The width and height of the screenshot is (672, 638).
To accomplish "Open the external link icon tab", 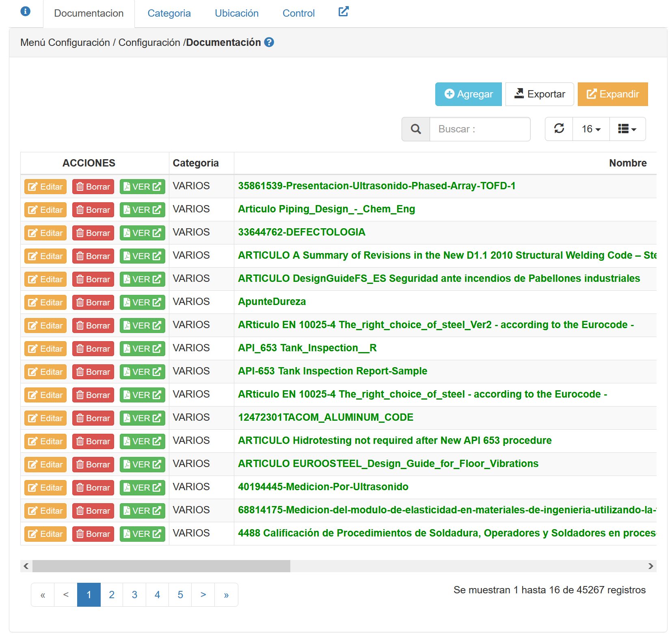I will (343, 12).
